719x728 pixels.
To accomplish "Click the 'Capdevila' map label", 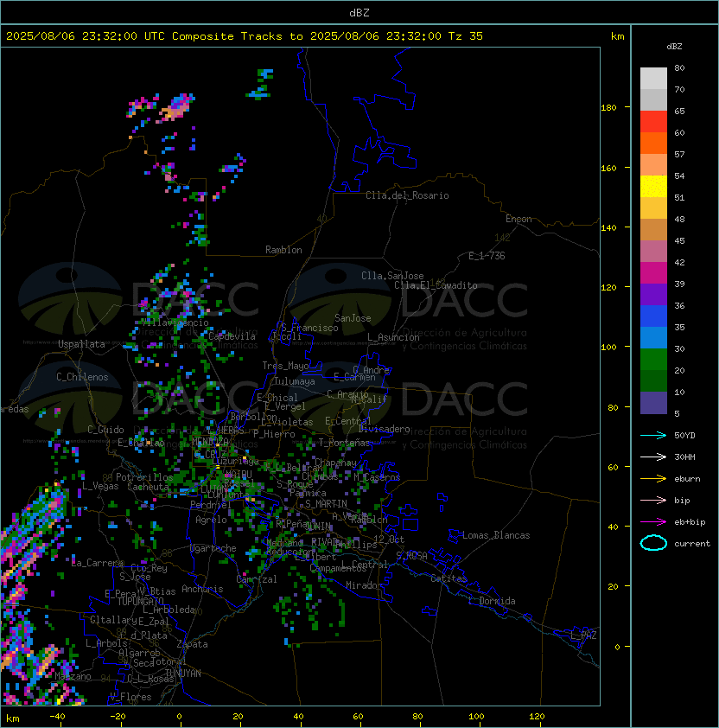I will (232, 336).
